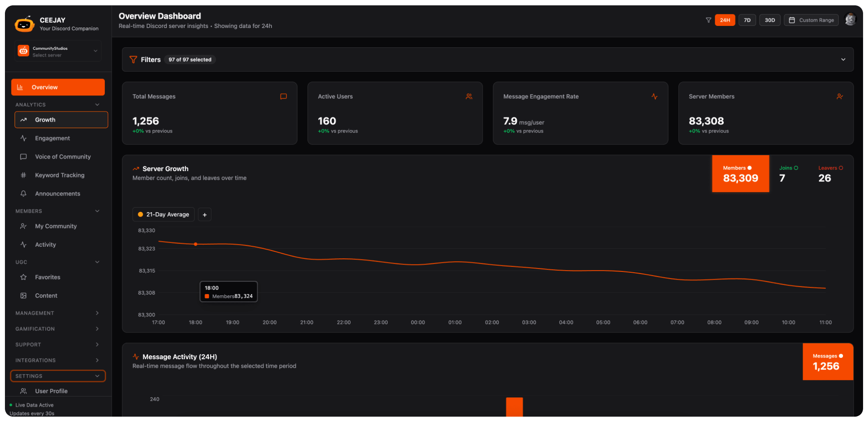The image size is (868, 422).
Task: Click the Announcements bell icon
Action: click(23, 194)
